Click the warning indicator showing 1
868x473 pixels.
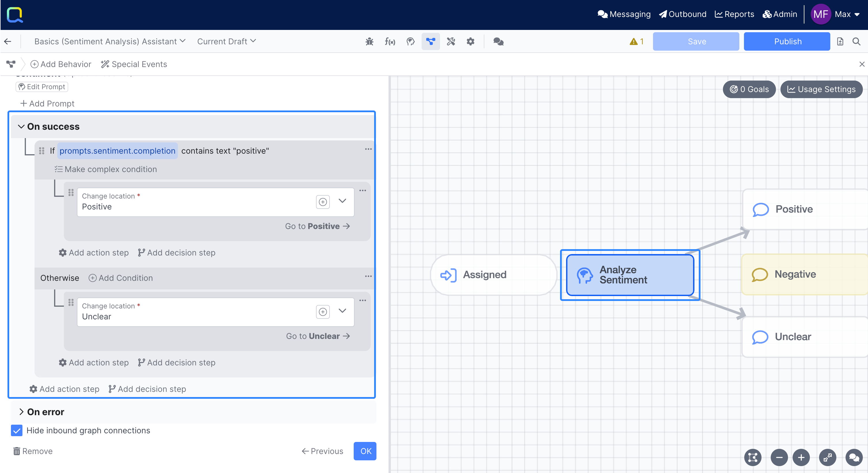point(636,41)
